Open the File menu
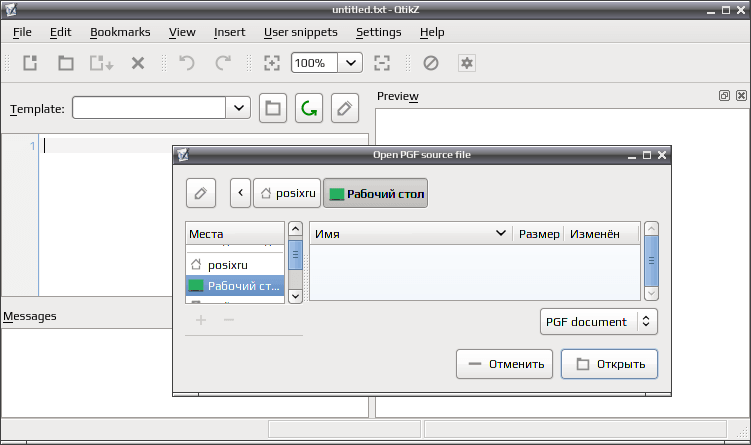 point(22,32)
